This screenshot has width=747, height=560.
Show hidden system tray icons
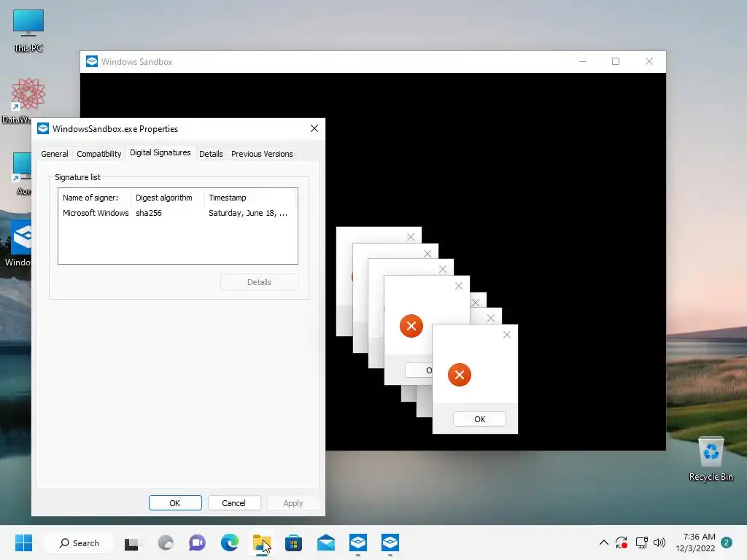click(x=603, y=542)
